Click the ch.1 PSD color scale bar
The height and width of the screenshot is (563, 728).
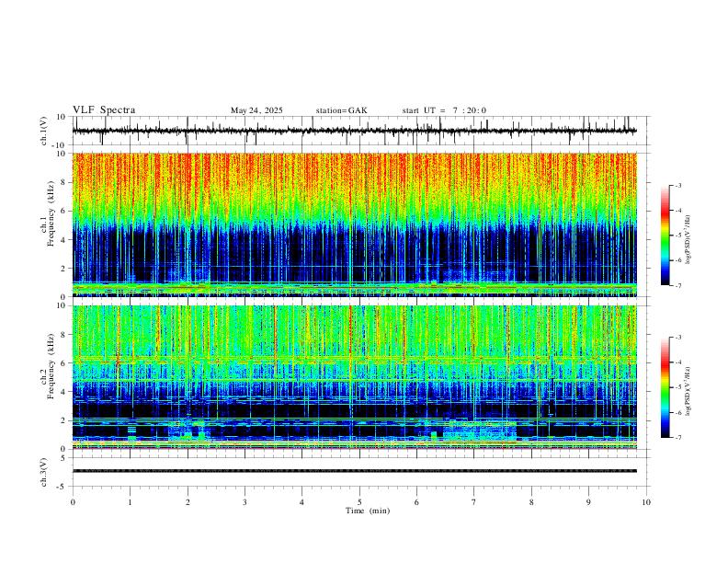point(665,236)
